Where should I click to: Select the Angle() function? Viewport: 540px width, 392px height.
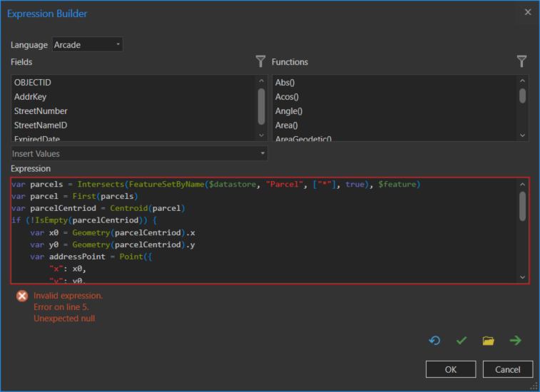click(289, 111)
